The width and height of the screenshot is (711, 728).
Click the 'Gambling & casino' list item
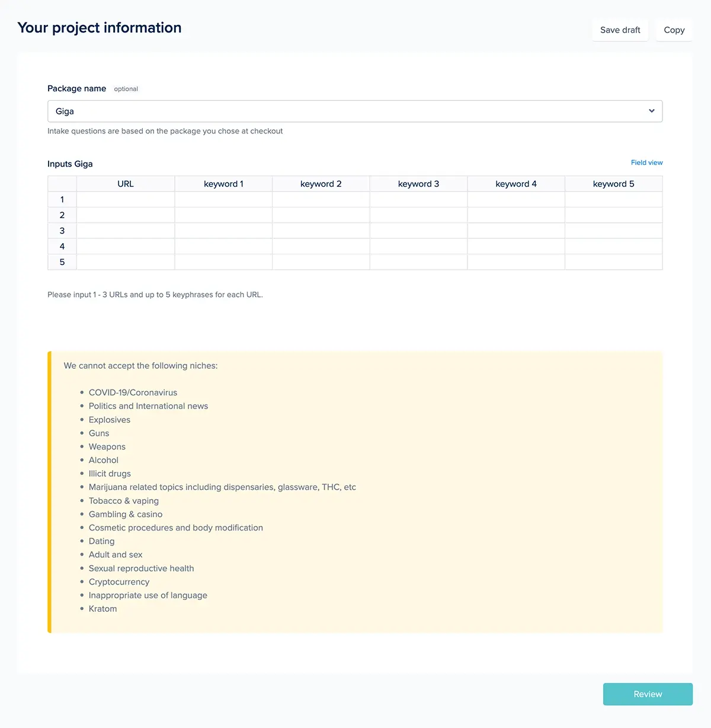click(x=126, y=515)
